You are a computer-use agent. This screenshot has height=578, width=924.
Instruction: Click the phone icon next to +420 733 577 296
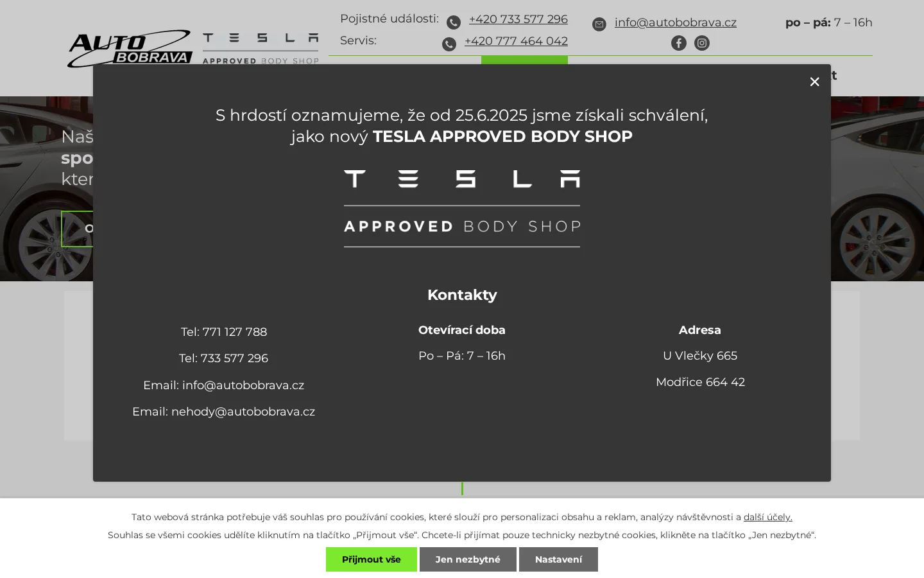coord(454,22)
